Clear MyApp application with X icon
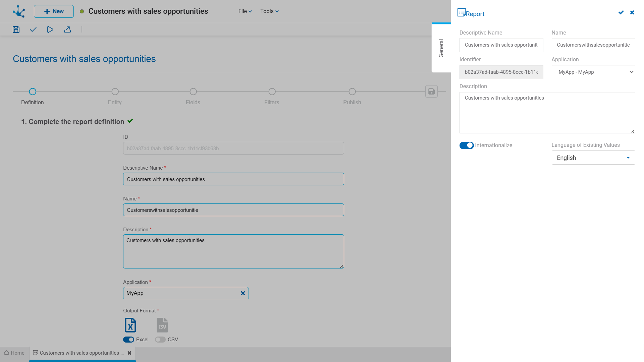644x362 pixels. 243,293
